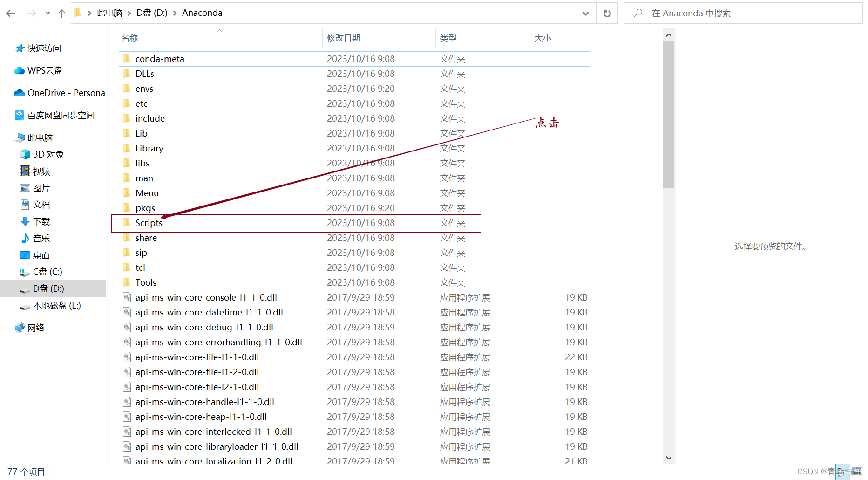The width and height of the screenshot is (868, 480).
Task: Refresh the Anaconda folder view
Action: 607,13
